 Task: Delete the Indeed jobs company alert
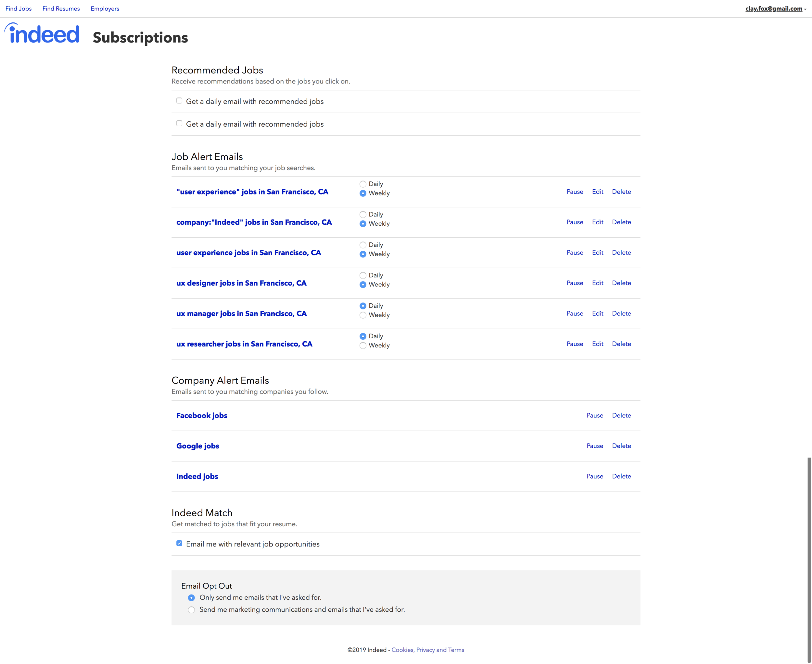[621, 476]
